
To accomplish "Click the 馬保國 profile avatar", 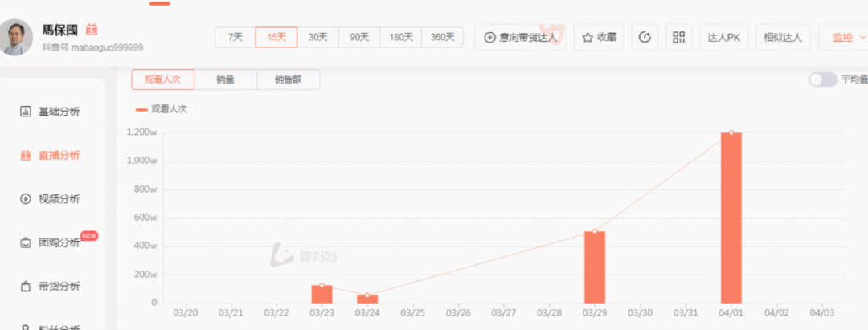I will [17, 37].
